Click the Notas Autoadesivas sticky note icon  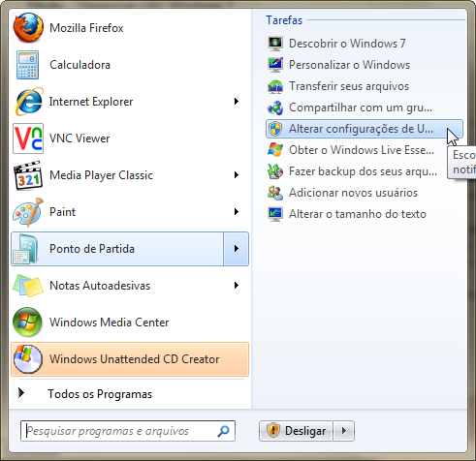pos(28,286)
